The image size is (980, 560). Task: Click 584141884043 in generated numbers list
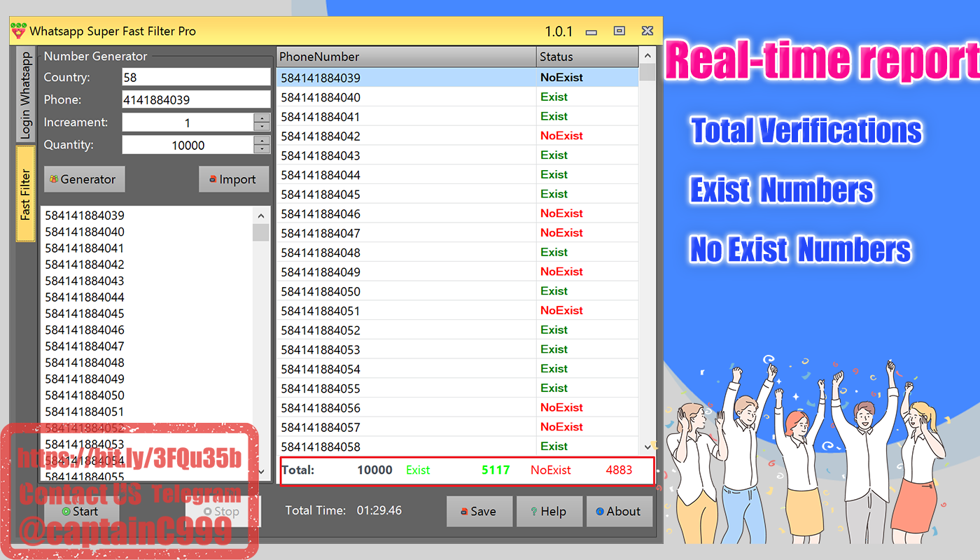[85, 281]
